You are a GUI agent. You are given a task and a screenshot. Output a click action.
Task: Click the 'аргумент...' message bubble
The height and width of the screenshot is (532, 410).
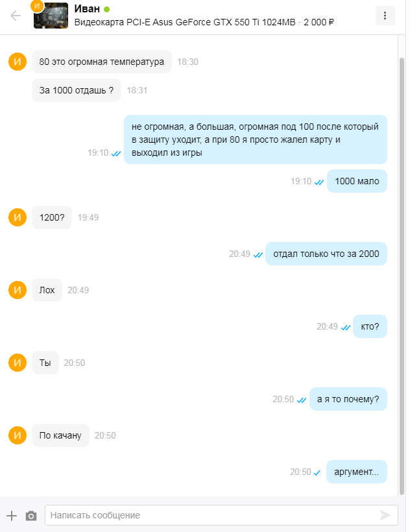[356, 472]
